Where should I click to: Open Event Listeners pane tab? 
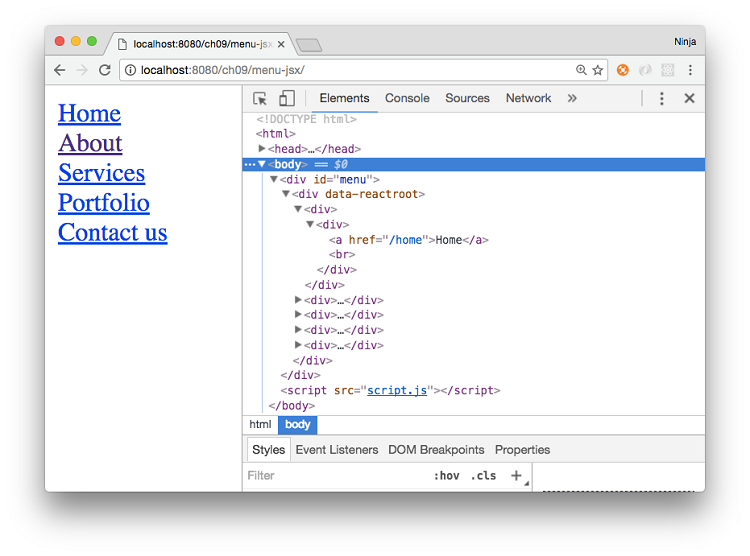[x=337, y=450]
